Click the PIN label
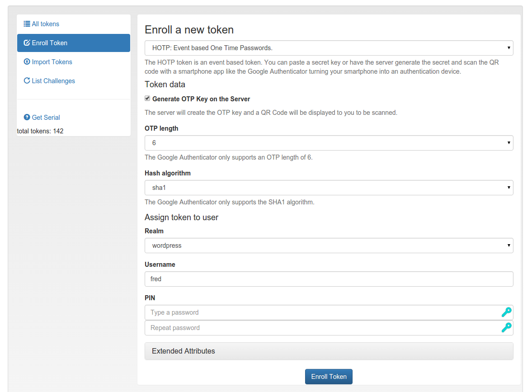This screenshot has height=392, width=532. click(x=150, y=298)
